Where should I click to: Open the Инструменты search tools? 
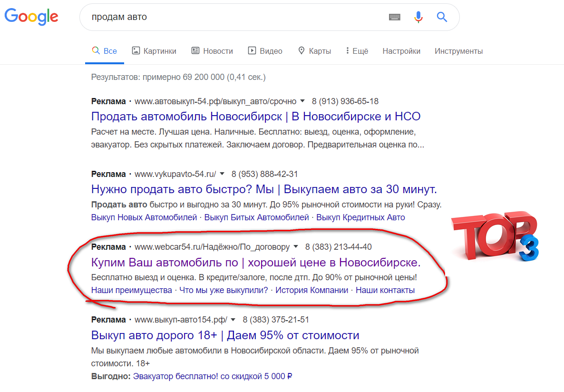click(458, 51)
